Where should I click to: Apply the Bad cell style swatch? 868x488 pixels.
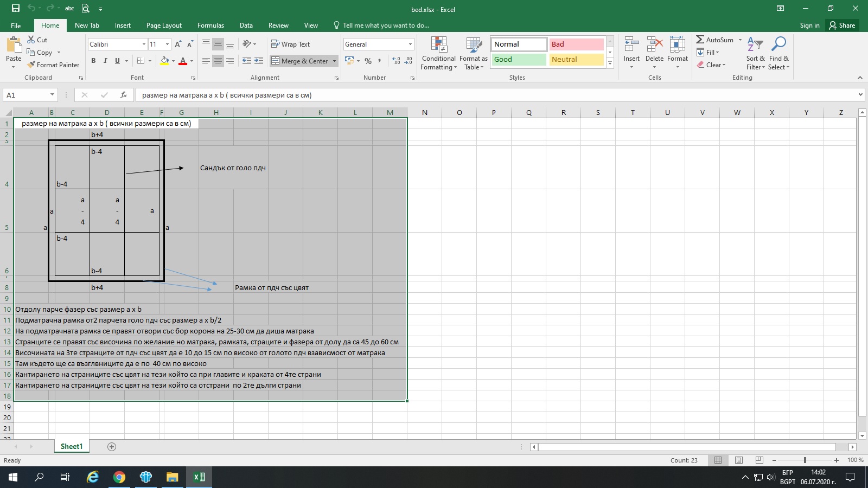click(576, 44)
